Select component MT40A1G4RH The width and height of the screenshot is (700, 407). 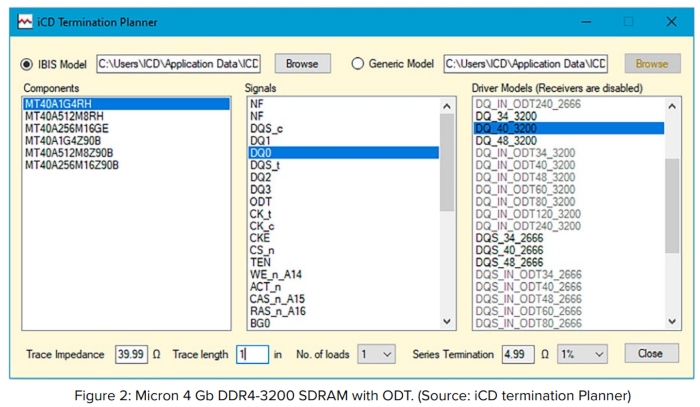tap(126, 104)
